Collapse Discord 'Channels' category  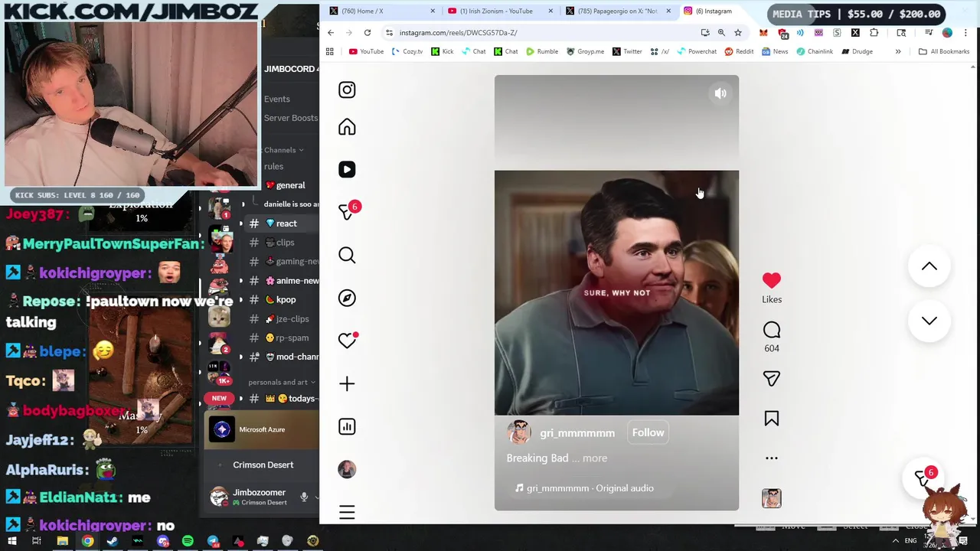pyautogui.click(x=283, y=150)
